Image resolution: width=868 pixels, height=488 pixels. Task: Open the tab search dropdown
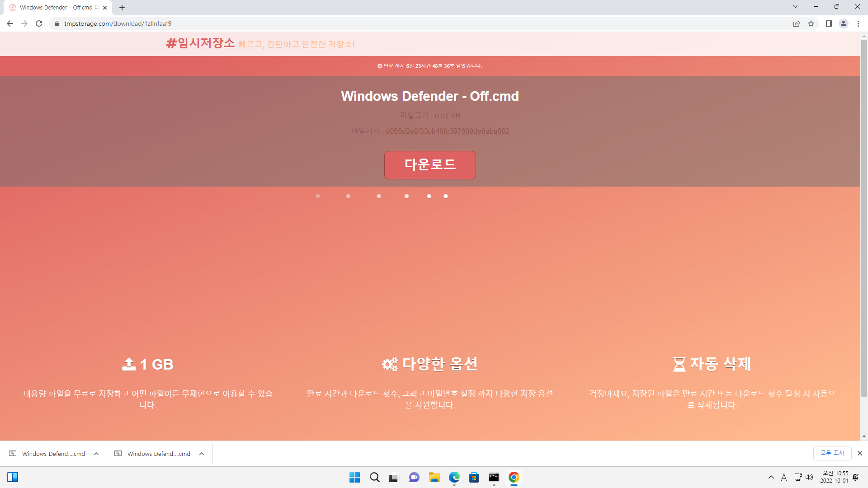pyautogui.click(x=795, y=6)
